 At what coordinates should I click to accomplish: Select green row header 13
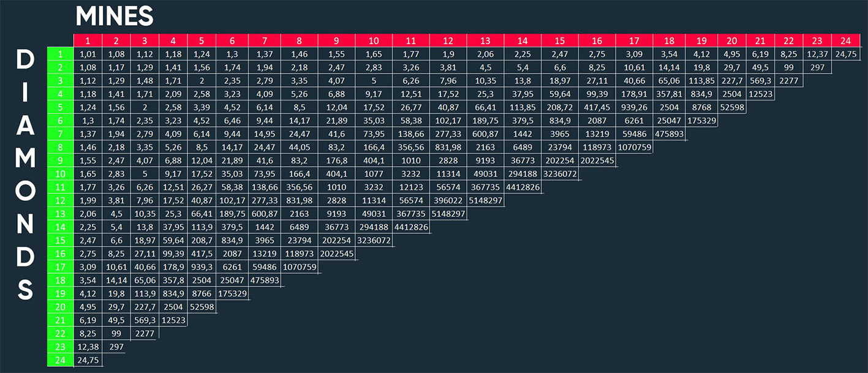tap(59, 213)
